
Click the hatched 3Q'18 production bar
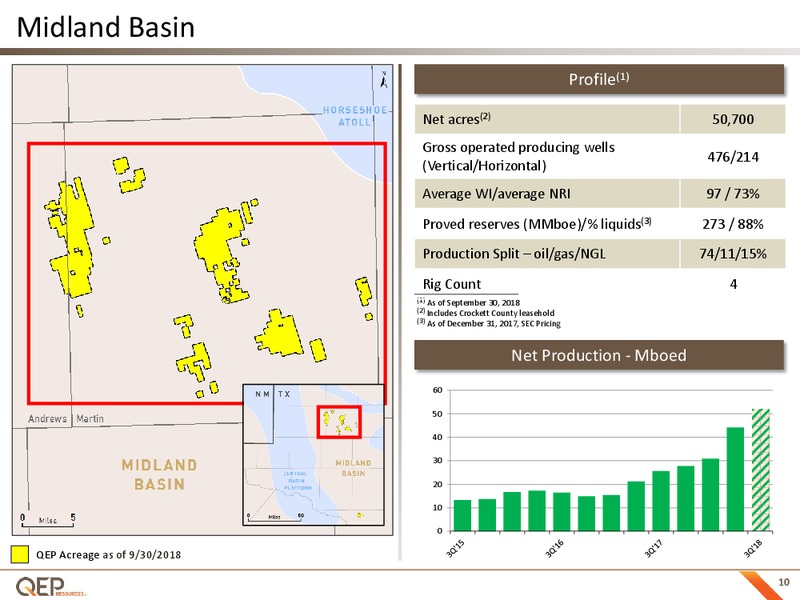(761, 470)
